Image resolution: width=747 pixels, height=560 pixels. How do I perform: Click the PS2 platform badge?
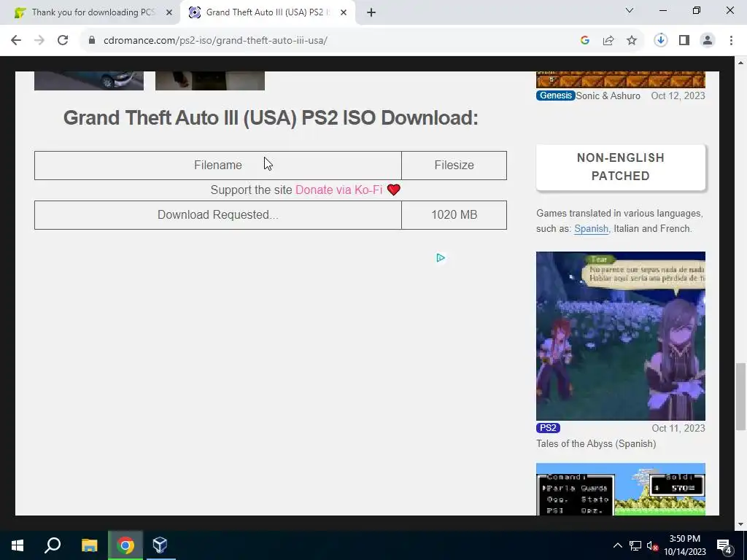point(548,428)
